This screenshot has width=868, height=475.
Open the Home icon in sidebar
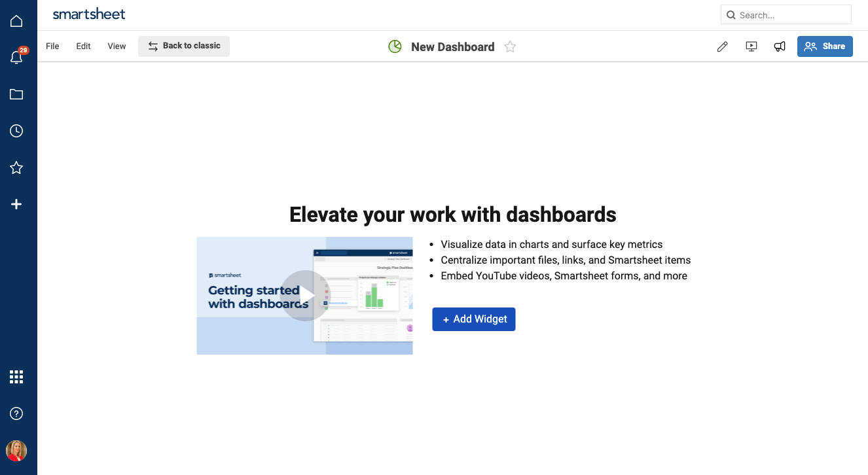16,22
